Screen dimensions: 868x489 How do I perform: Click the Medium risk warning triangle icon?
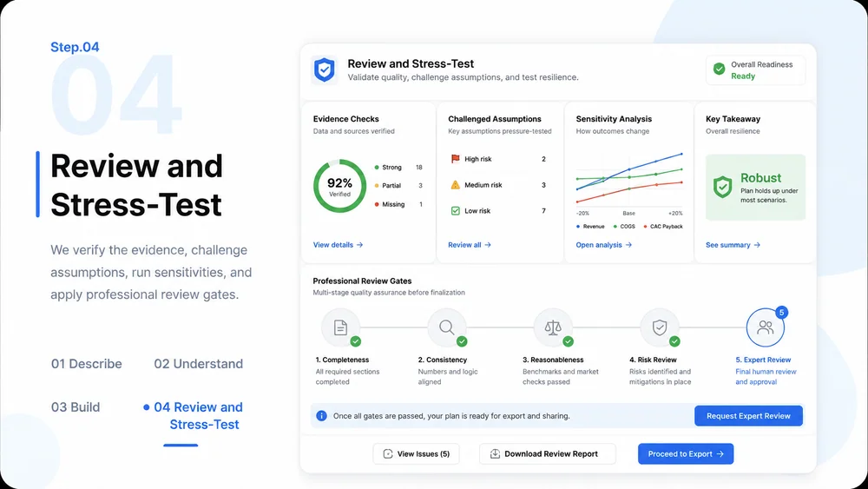[x=455, y=185]
